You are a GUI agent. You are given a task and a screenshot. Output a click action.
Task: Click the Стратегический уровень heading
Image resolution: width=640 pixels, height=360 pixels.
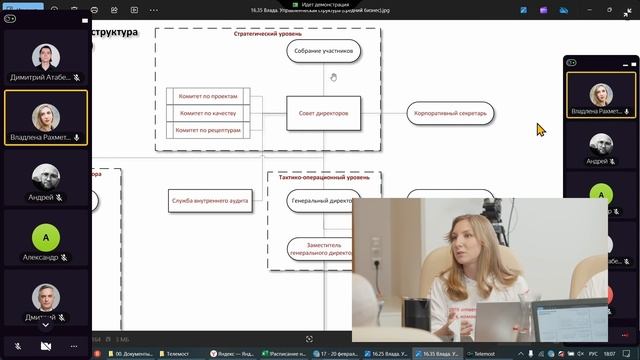click(x=268, y=34)
